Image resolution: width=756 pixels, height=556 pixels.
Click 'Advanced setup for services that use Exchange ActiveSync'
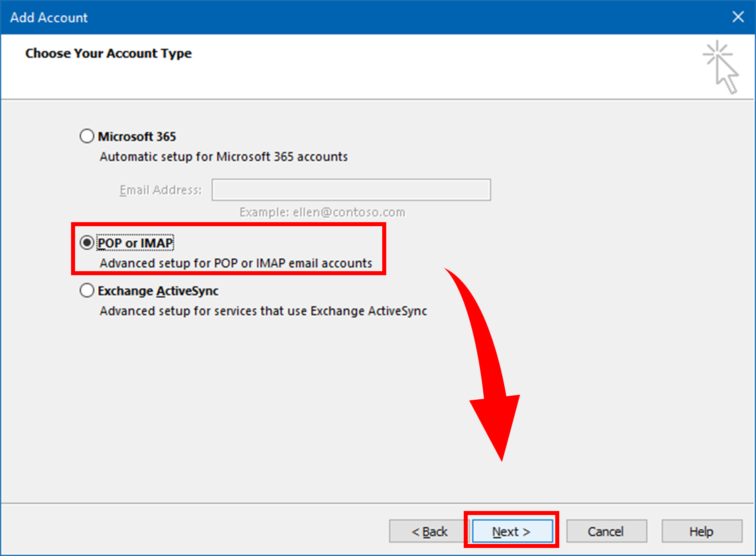coord(263,311)
